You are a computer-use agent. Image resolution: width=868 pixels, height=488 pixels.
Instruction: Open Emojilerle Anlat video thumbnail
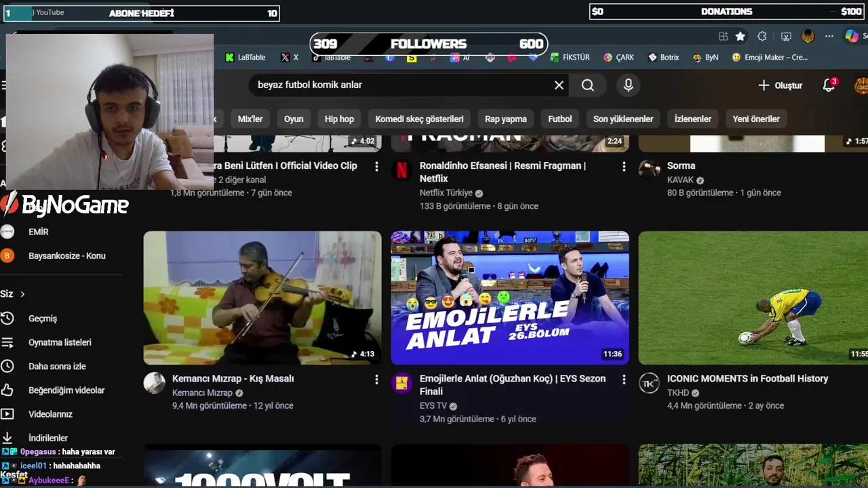point(510,298)
